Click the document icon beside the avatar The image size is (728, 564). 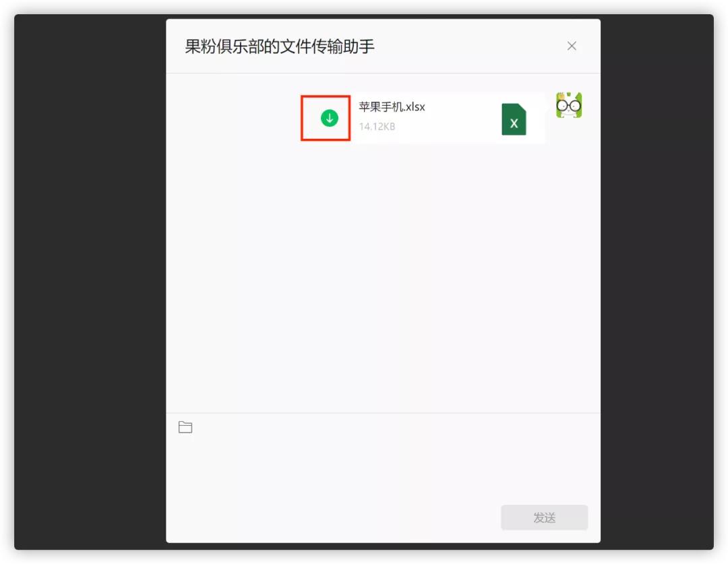pos(514,119)
